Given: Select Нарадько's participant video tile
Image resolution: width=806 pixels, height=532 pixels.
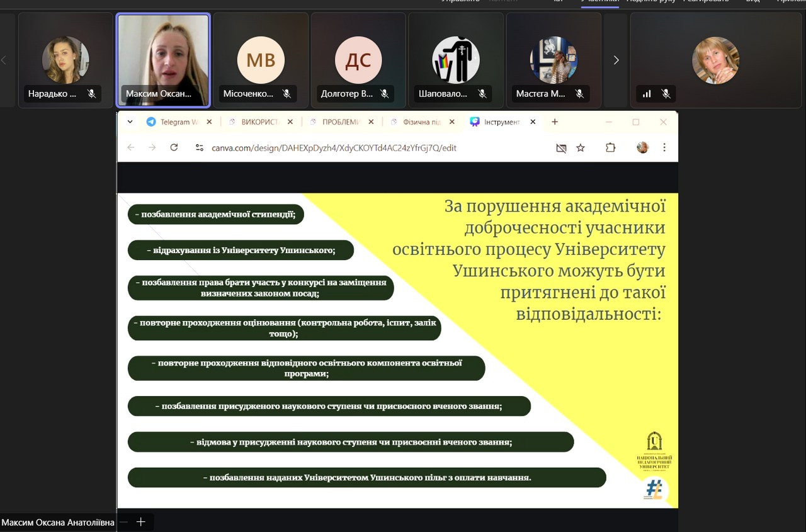Looking at the screenshot, I should pyautogui.click(x=65, y=60).
